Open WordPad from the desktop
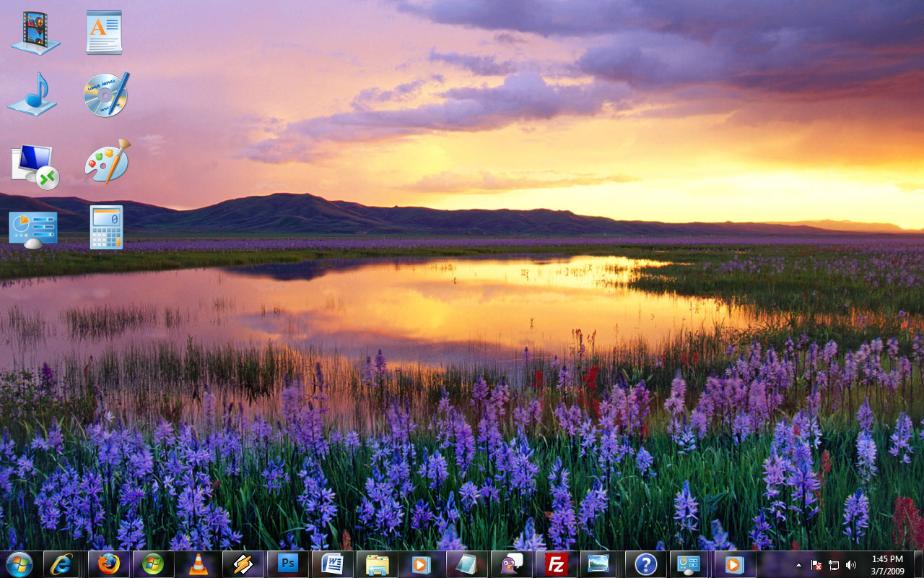 [x=105, y=33]
